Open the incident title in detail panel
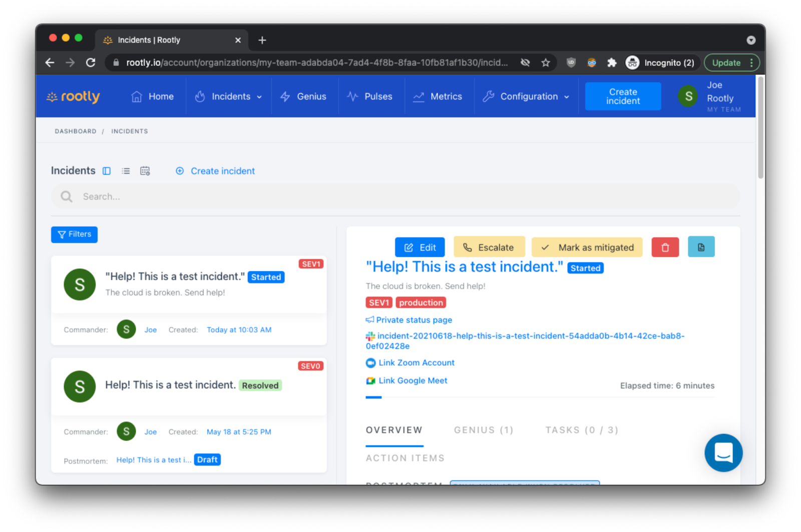Image resolution: width=801 pixels, height=532 pixels. [x=464, y=267]
